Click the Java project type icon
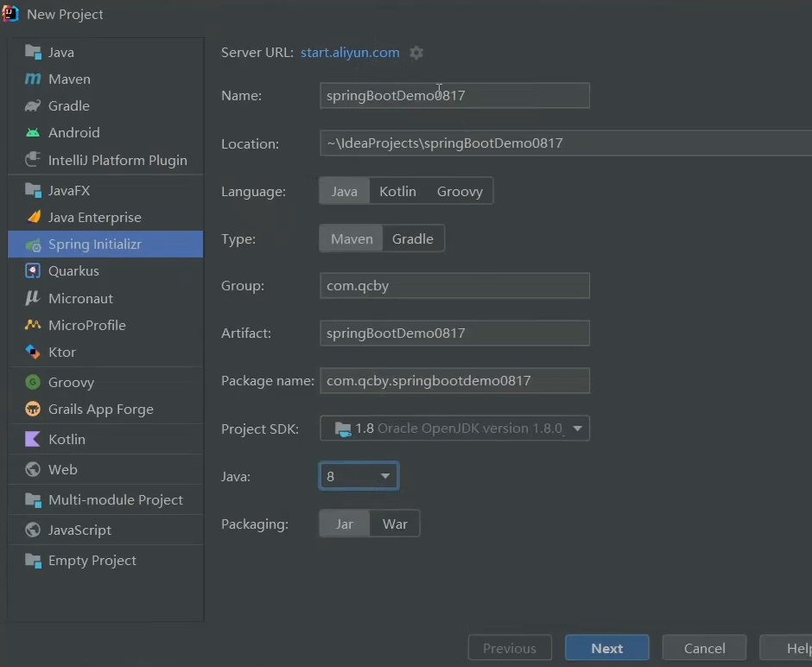The image size is (812, 667). pos(33,53)
